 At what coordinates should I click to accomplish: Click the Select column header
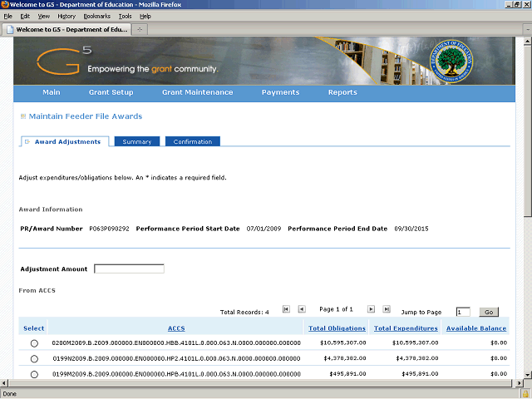coord(33,328)
